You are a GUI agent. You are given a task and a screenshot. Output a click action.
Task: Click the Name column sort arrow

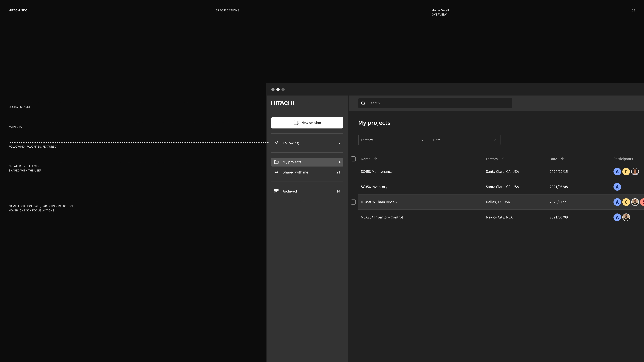[375, 159]
